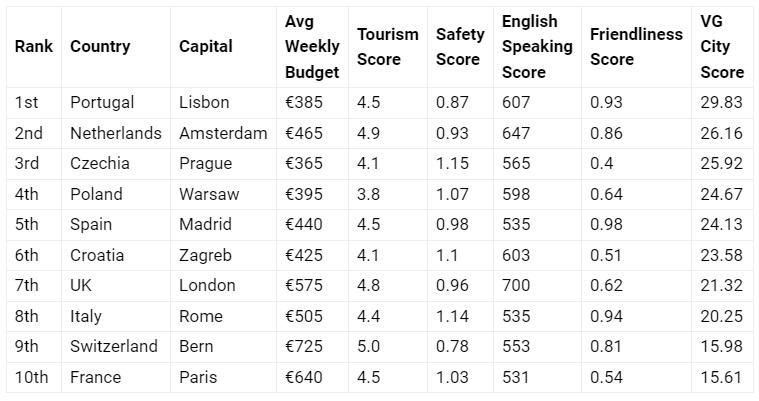This screenshot has height=401, width=759.
Task: Select the Portugal country cell
Action: (x=102, y=103)
